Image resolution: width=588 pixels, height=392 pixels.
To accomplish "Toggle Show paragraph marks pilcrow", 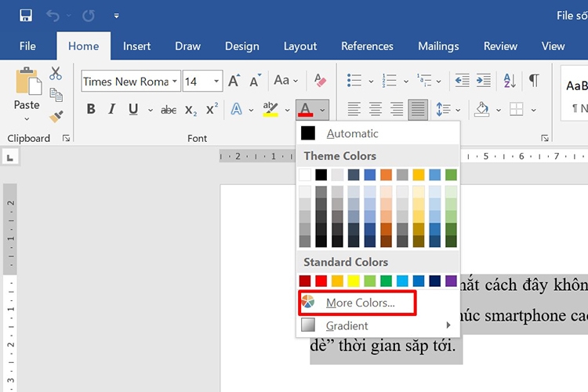I will tap(534, 80).
